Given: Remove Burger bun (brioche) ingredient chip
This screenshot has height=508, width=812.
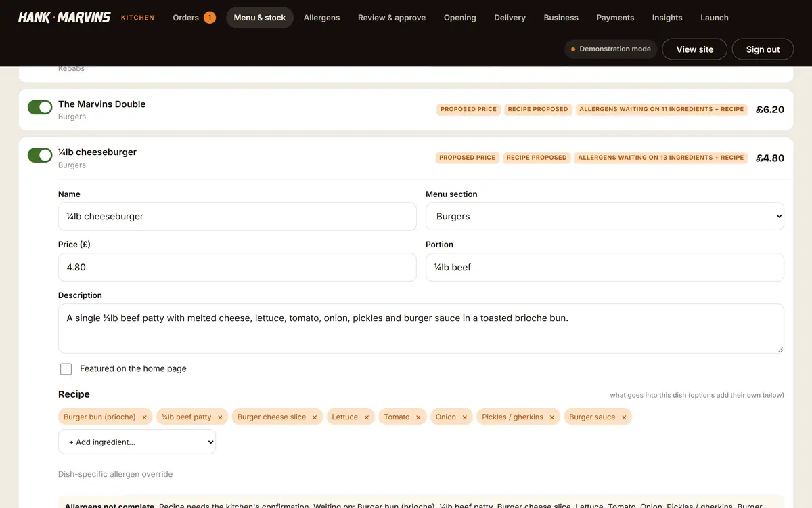Looking at the screenshot, I should (x=144, y=417).
